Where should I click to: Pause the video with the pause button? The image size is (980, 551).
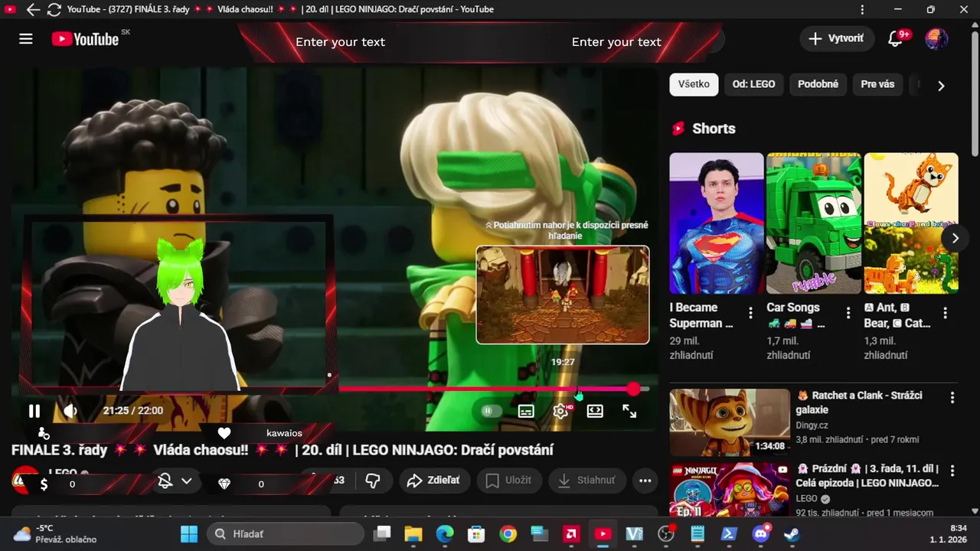[x=34, y=411]
